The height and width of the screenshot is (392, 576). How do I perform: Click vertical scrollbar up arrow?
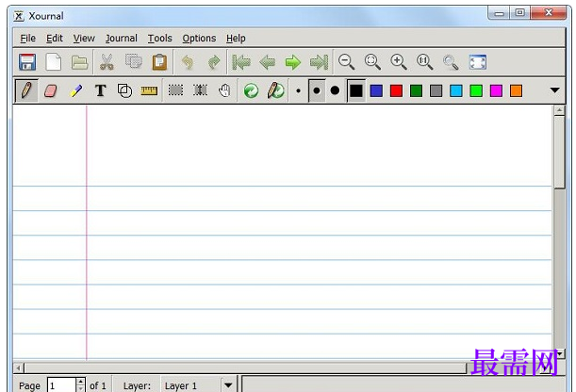coord(559,110)
